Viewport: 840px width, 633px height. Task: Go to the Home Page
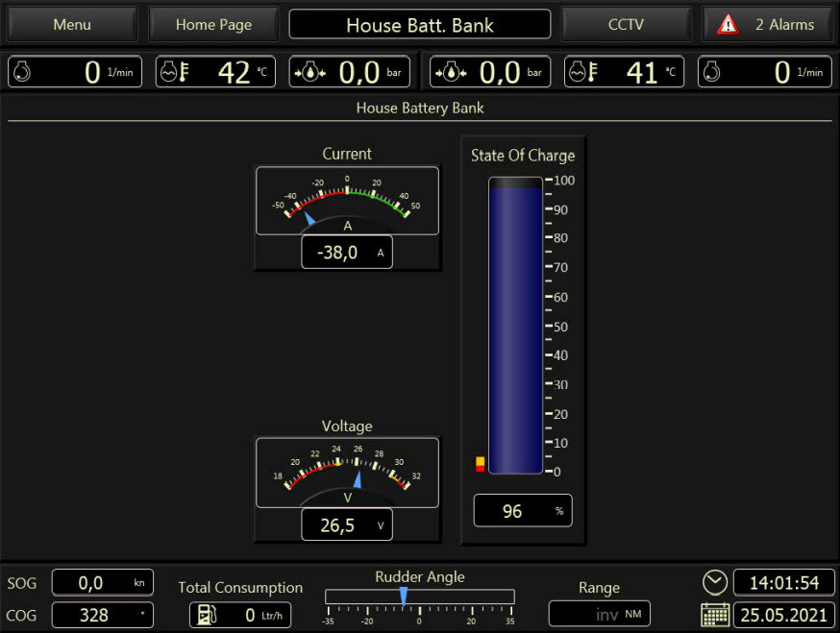point(213,24)
